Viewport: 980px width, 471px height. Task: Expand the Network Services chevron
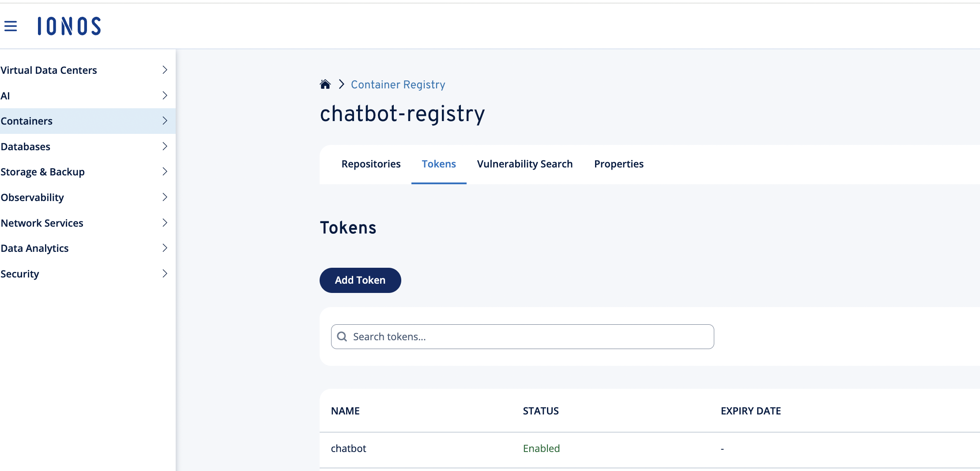[x=165, y=223]
